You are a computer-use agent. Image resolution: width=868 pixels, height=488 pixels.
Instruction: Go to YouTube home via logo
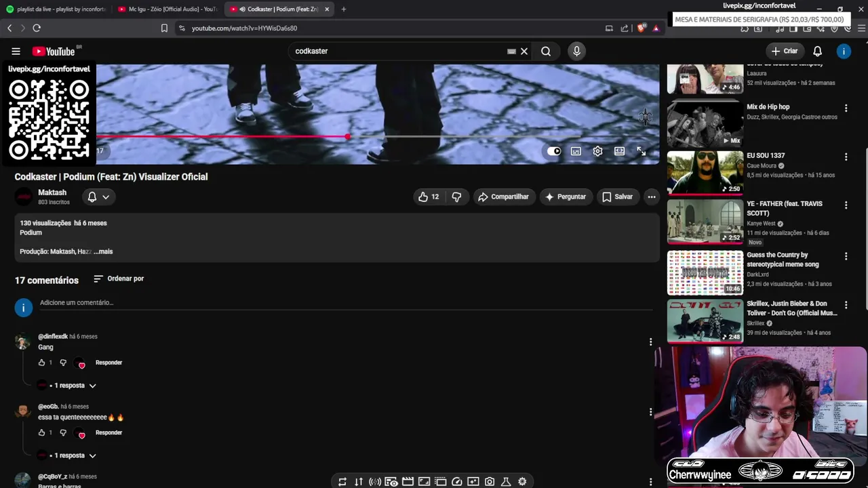point(54,52)
